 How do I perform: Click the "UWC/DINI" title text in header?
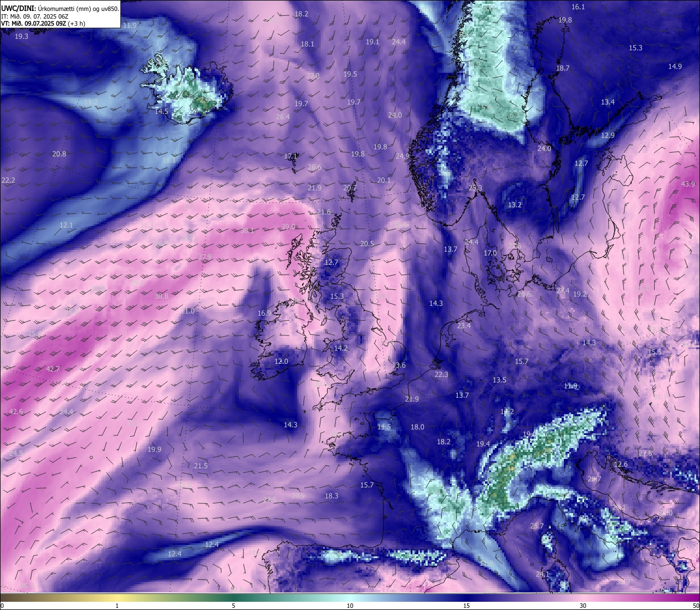(17, 8)
